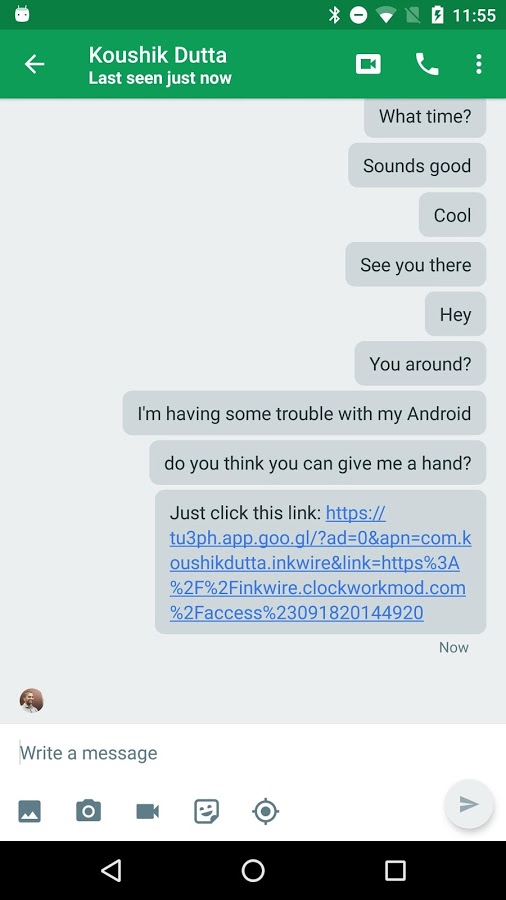Viewport: 506px width, 900px height.
Task: Tap the "You around?" message bubble
Action: pyautogui.click(x=420, y=364)
